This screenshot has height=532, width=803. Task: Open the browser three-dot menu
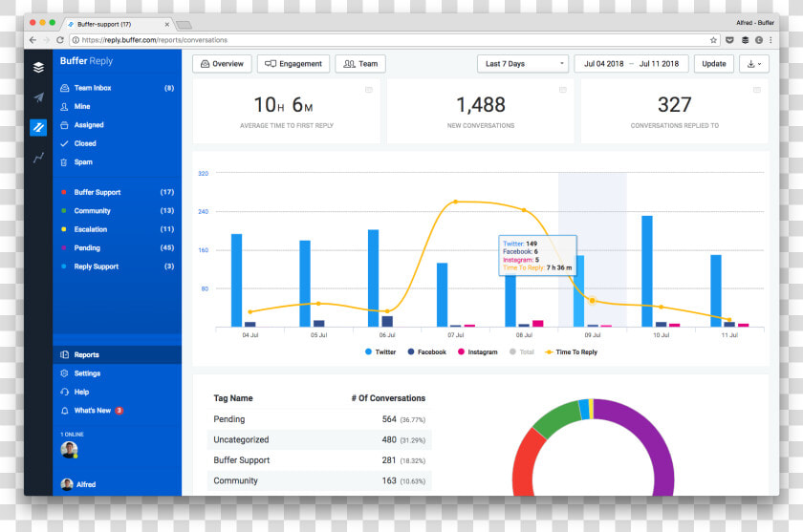(x=770, y=40)
